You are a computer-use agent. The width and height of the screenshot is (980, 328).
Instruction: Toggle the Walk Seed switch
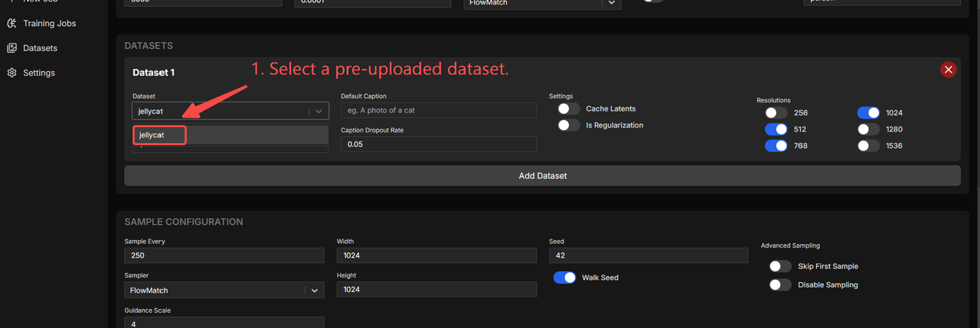point(565,278)
